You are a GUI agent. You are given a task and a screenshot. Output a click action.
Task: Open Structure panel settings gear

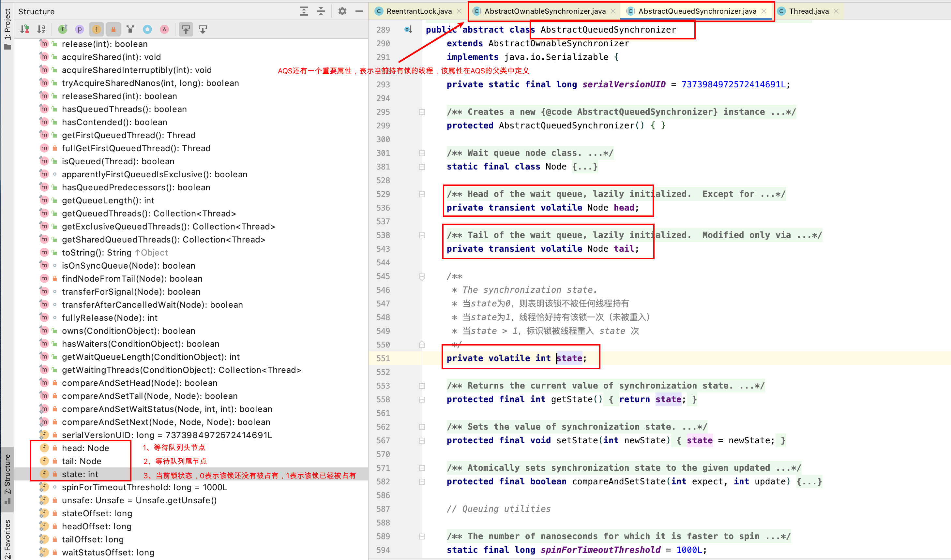(x=342, y=11)
